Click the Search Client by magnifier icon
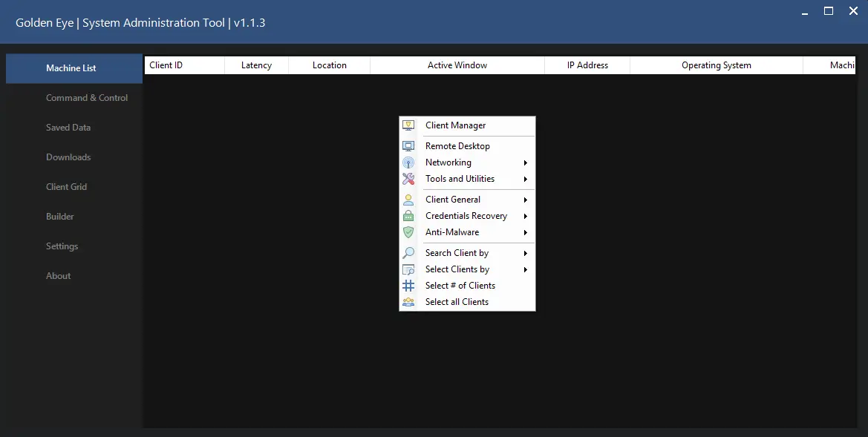The width and height of the screenshot is (868, 437). coord(408,253)
